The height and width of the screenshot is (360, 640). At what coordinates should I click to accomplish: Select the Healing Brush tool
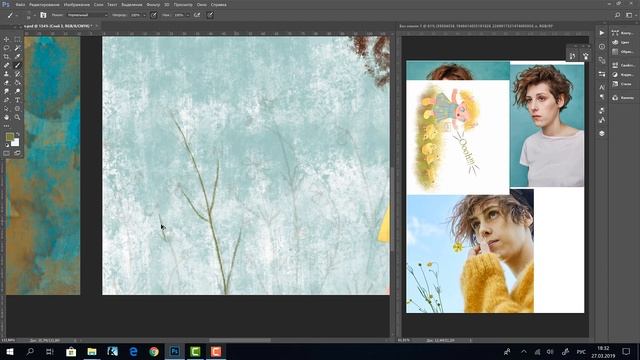[x=6, y=65]
